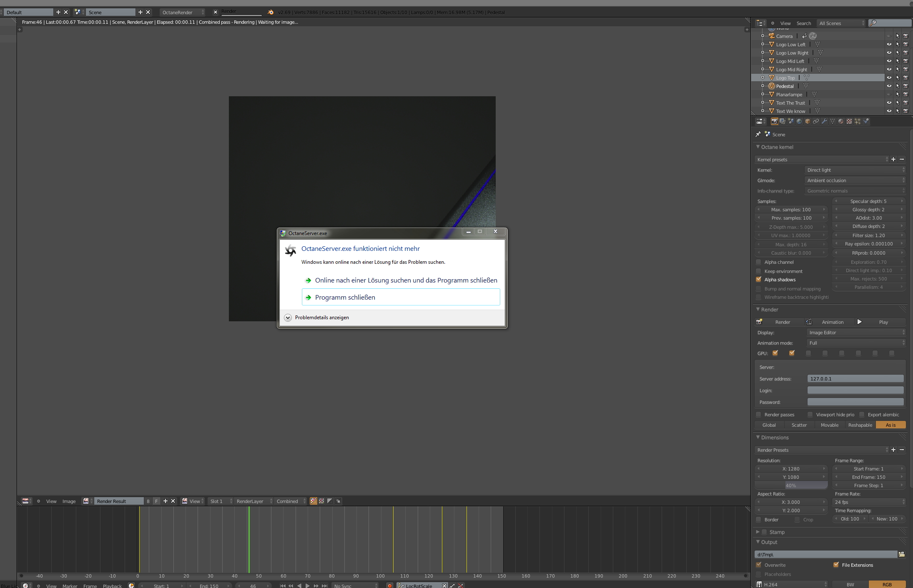
Task: Select the Object cube properties tab
Action: coord(808,121)
